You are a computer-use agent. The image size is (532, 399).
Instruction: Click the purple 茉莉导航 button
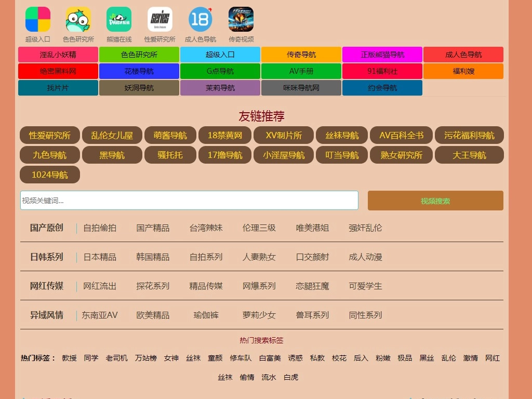click(x=220, y=88)
